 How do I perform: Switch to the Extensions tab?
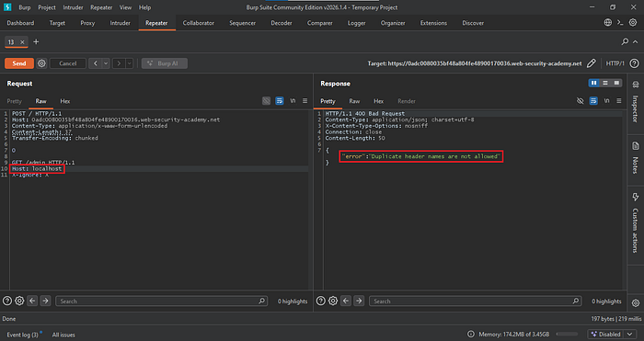pos(433,23)
